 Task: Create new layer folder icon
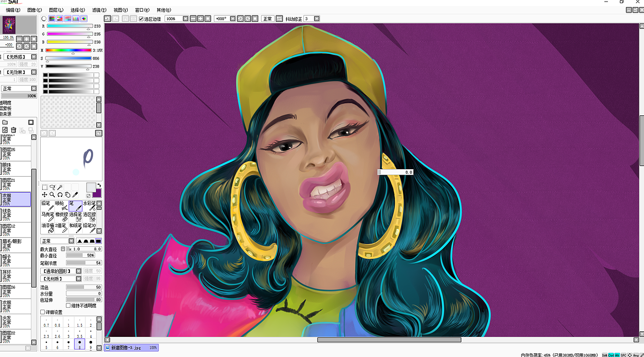(5, 122)
